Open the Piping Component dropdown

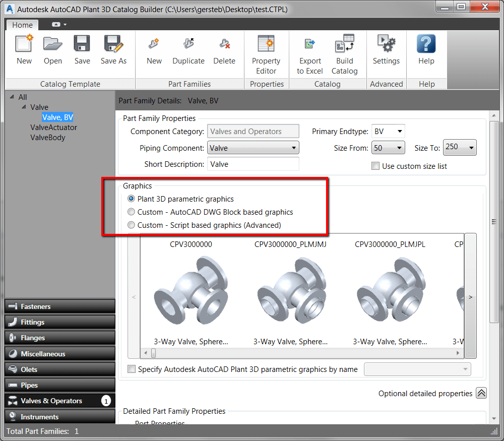[x=253, y=148]
